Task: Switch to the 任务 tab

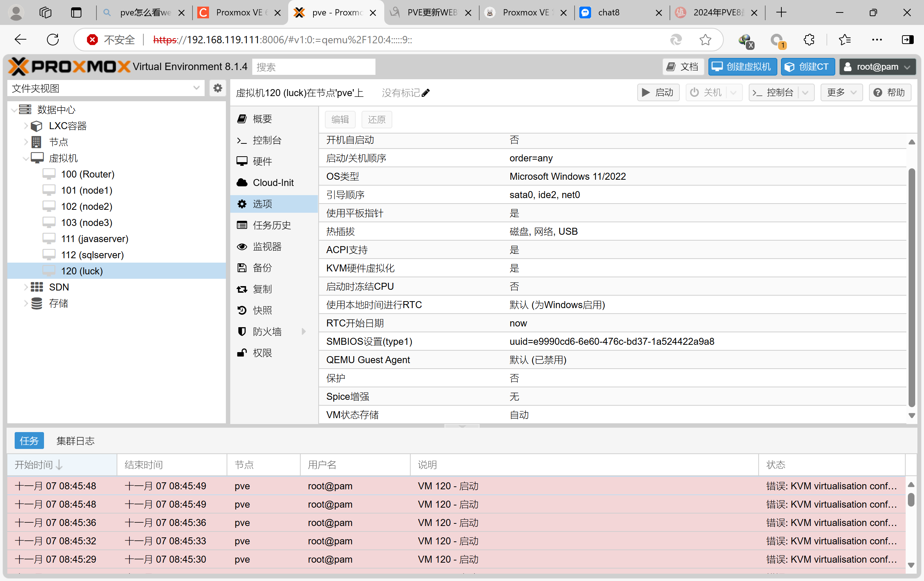Action: pos(29,441)
